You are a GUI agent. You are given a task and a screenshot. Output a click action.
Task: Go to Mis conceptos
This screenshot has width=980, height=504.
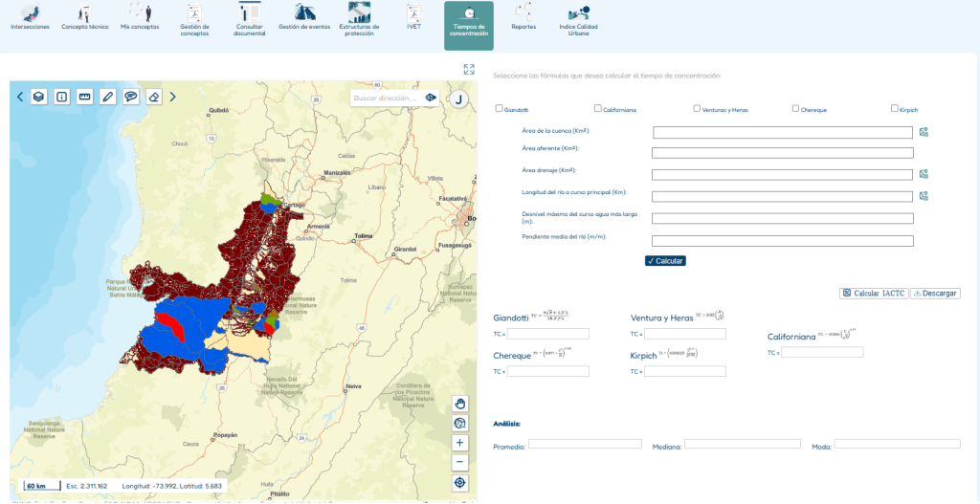point(140,18)
